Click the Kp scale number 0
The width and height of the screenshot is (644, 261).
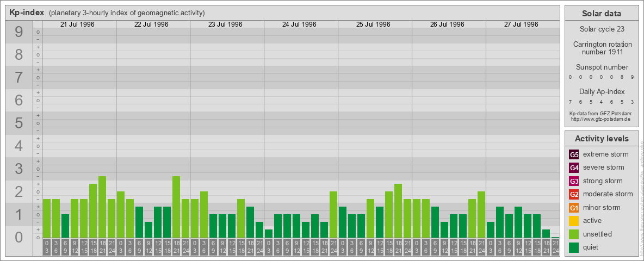(x=19, y=237)
